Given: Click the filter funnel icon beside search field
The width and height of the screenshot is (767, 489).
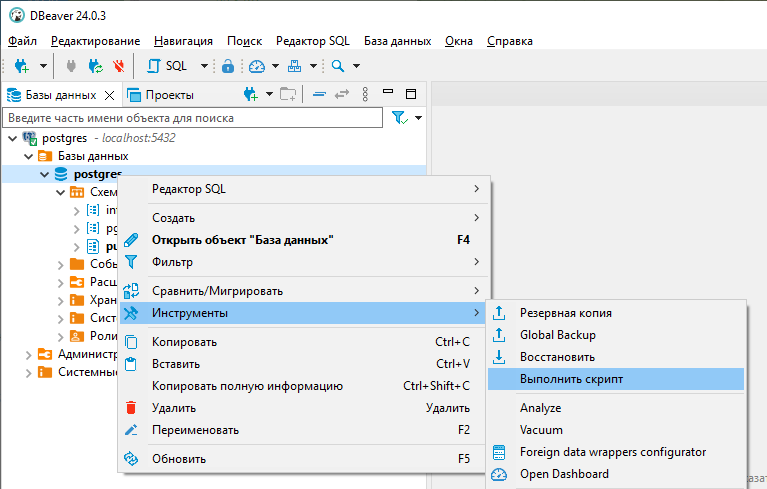Looking at the screenshot, I should tap(399, 118).
